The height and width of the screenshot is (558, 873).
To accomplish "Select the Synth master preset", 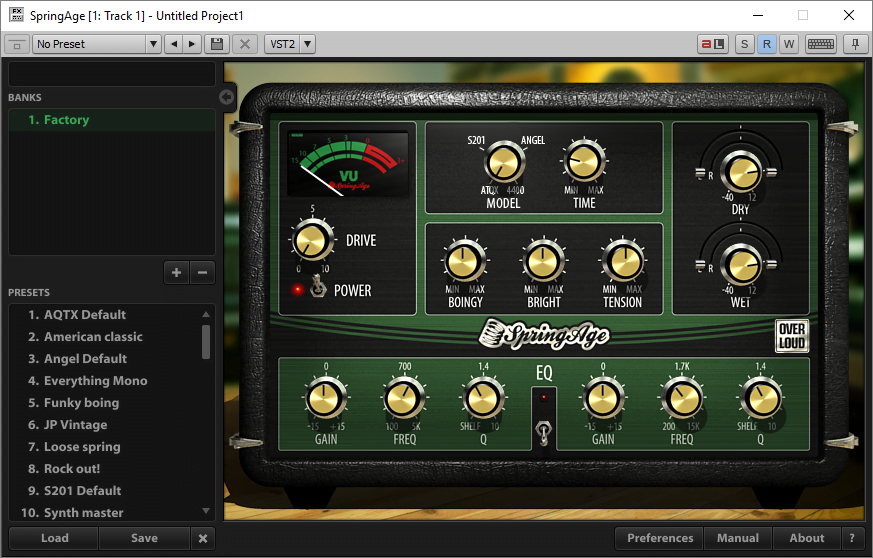I will coord(105,512).
